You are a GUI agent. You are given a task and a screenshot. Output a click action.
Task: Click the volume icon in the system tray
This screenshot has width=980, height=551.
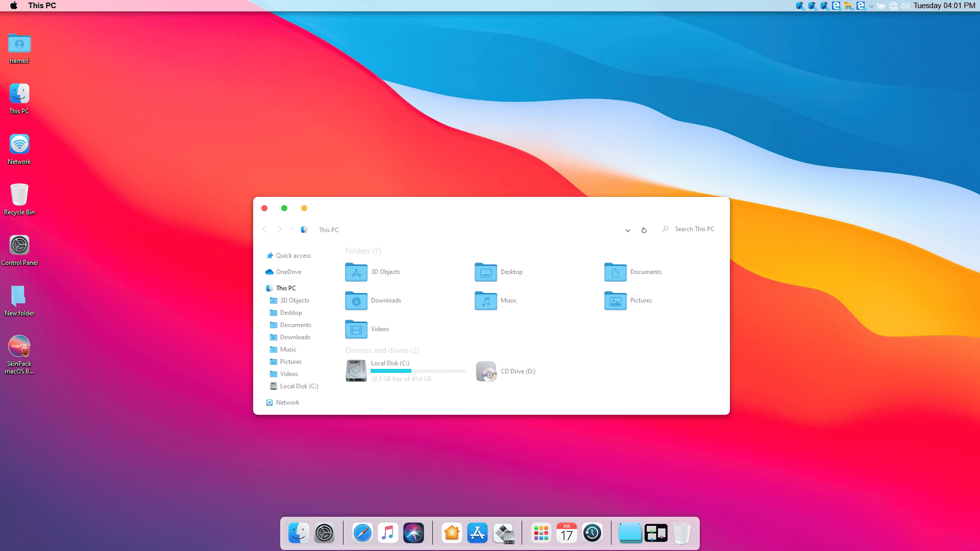click(905, 6)
